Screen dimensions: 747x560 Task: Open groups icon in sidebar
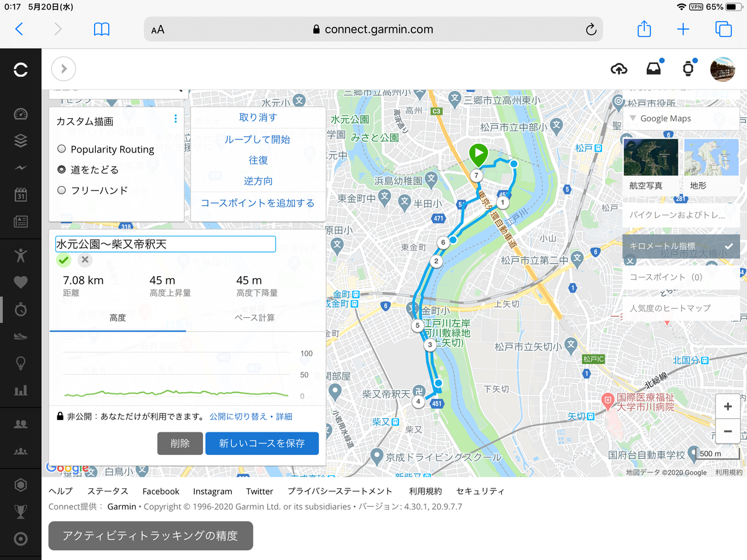click(x=21, y=450)
